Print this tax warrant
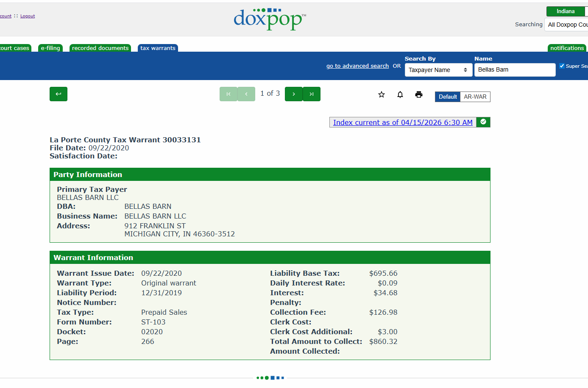Viewport: 588px width, 388px height. pos(419,94)
